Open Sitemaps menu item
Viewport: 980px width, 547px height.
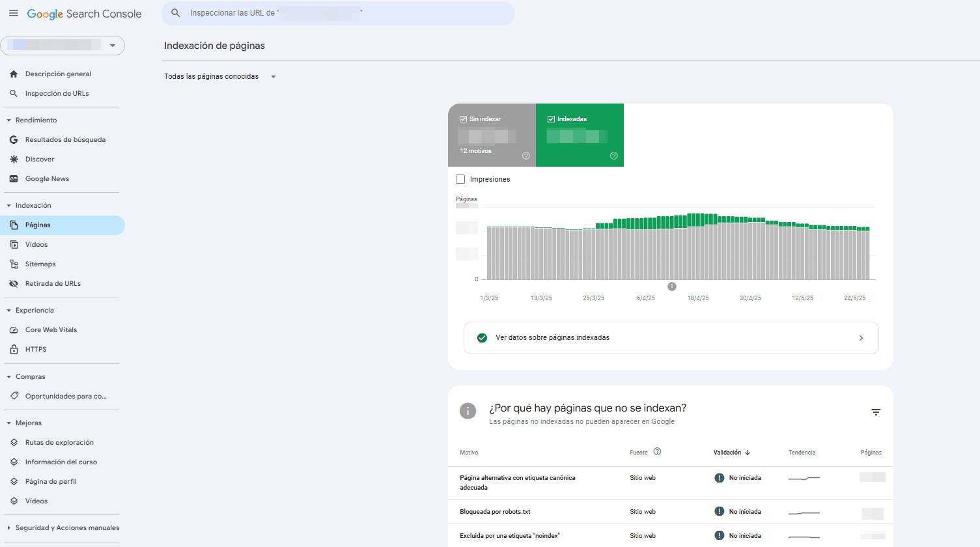point(63,264)
